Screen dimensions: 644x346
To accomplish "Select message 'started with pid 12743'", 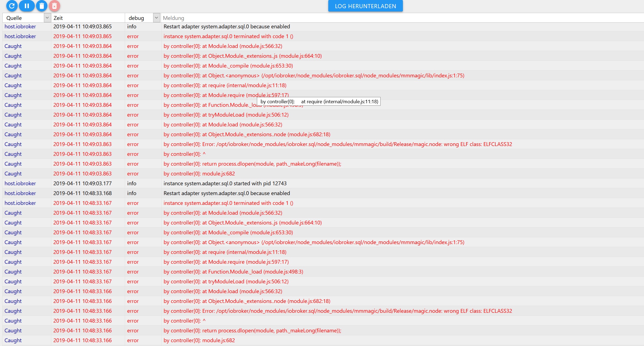I will pyautogui.click(x=225, y=183).
